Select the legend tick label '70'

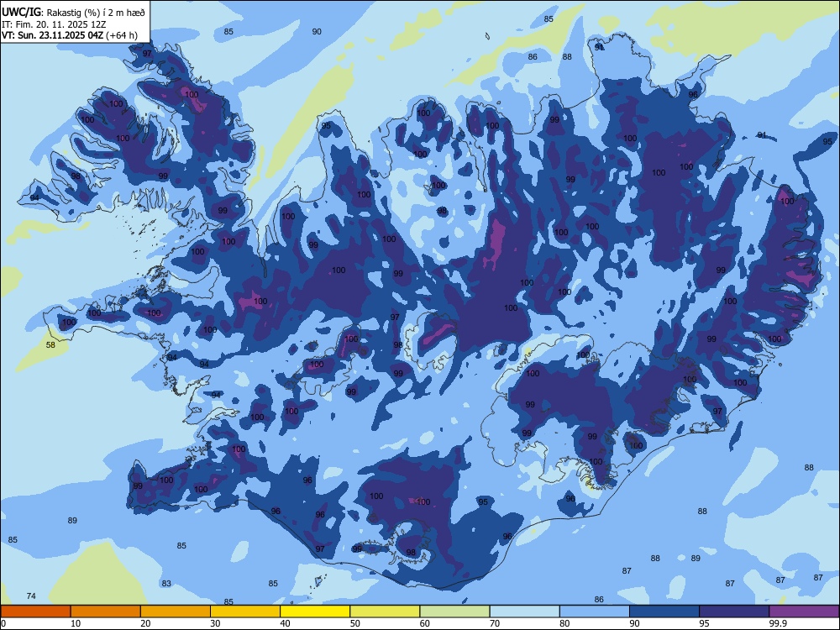coord(495,623)
